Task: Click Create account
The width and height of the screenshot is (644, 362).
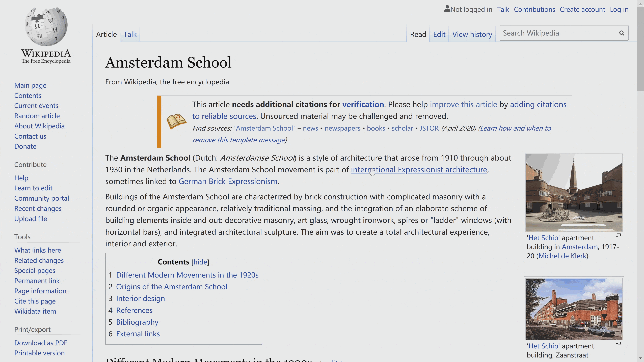Action: (x=582, y=10)
